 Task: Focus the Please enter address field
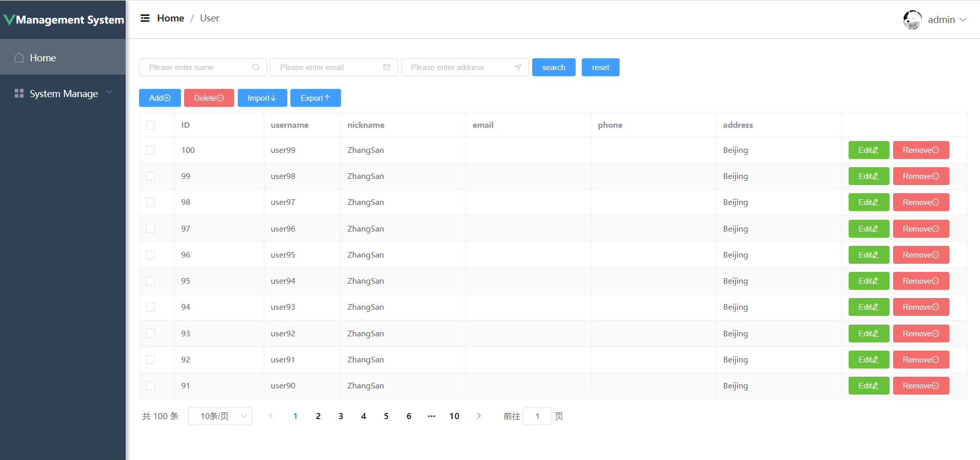pyautogui.click(x=465, y=67)
